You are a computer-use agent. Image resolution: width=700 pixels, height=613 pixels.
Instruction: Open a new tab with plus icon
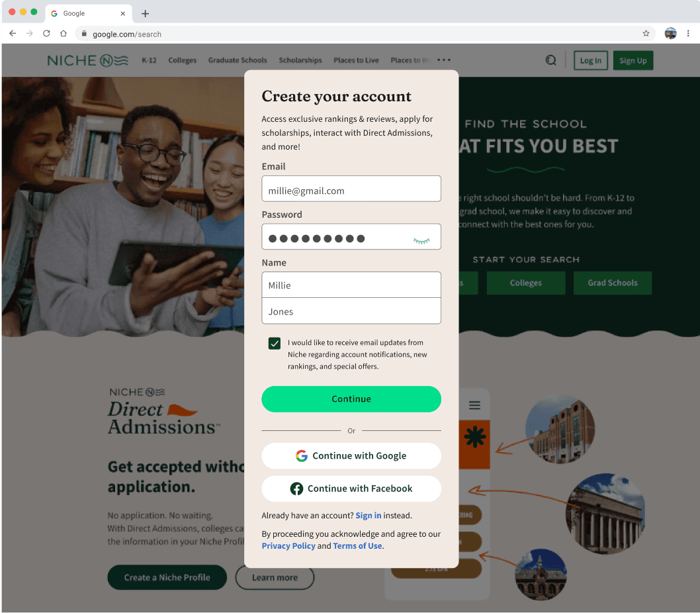(x=145, y=13)
